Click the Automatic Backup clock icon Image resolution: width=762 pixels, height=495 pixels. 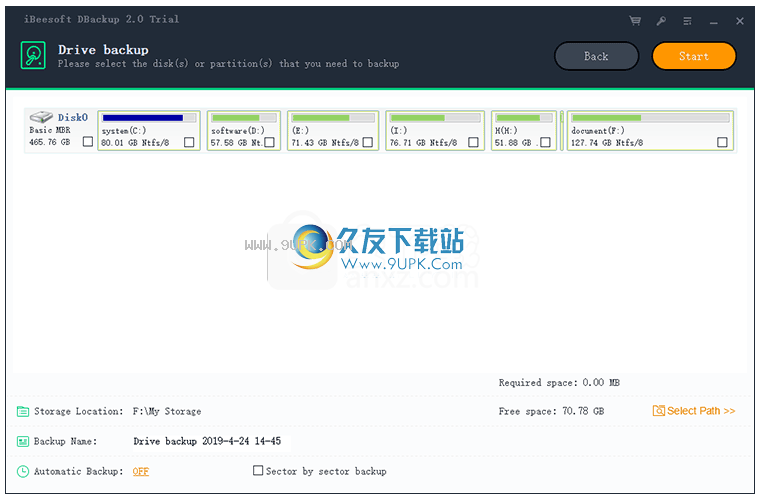pyautogui.click(x=23, y=471)
